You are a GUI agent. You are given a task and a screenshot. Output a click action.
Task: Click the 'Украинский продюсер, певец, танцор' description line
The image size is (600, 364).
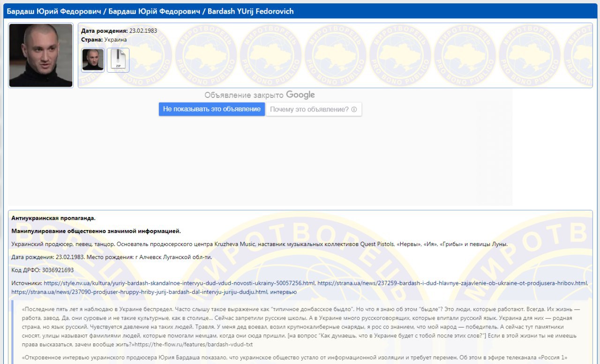260,244
